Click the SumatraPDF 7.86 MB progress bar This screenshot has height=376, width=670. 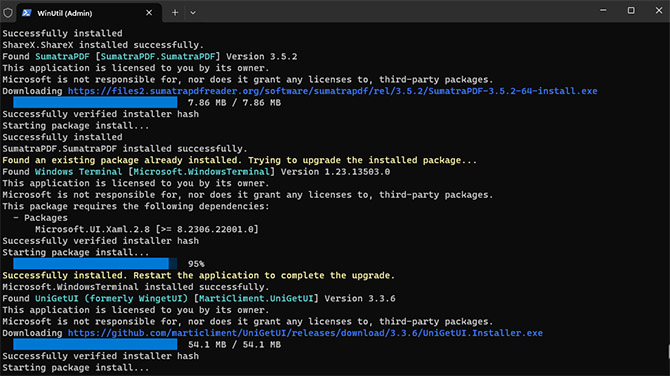coord(95,103)
